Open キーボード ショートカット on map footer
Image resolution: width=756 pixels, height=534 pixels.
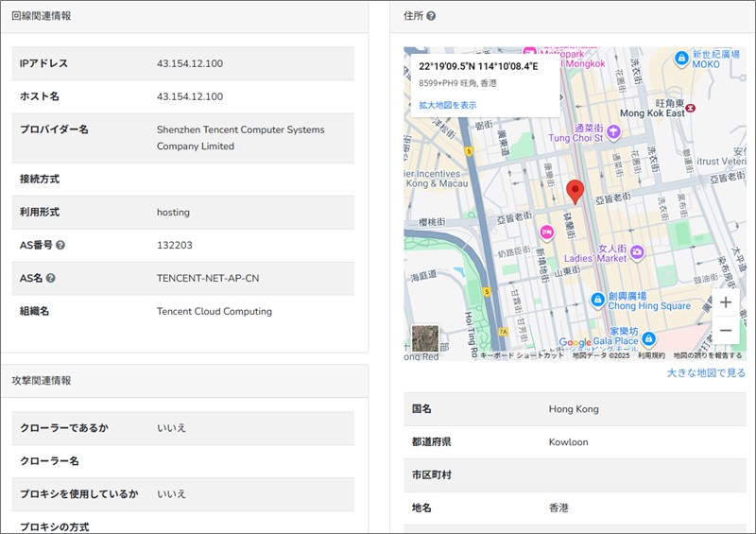tap(522, 355)
